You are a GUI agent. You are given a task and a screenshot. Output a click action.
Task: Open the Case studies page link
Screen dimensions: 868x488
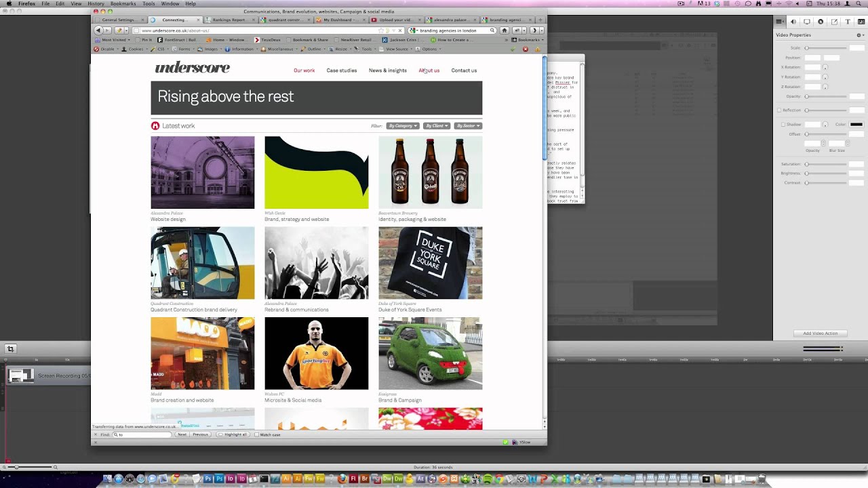341,70
